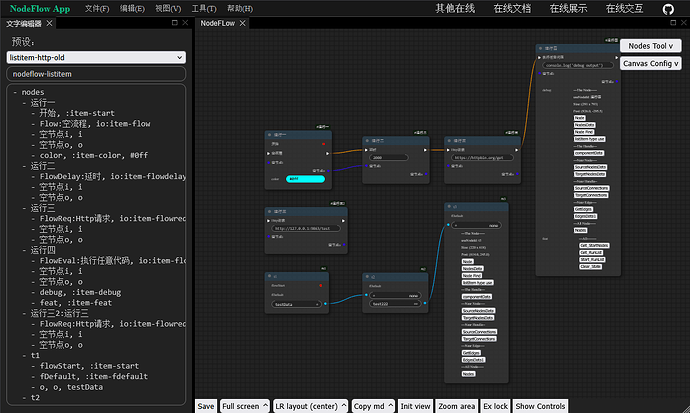Click cyan output port of t1 testData

click(325, 303)
